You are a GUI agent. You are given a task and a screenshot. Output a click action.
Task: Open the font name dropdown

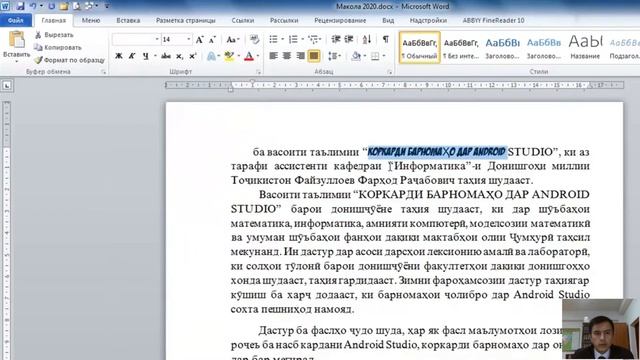pyautogui.click(x=157, y=40)
